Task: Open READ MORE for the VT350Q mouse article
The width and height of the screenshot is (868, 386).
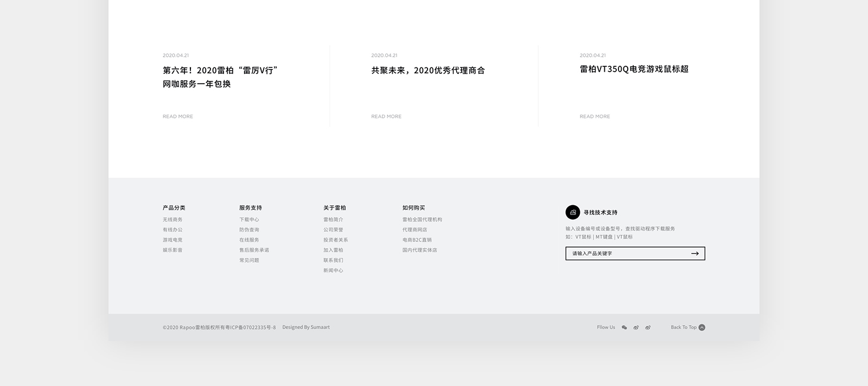Action: pos(595,117)
